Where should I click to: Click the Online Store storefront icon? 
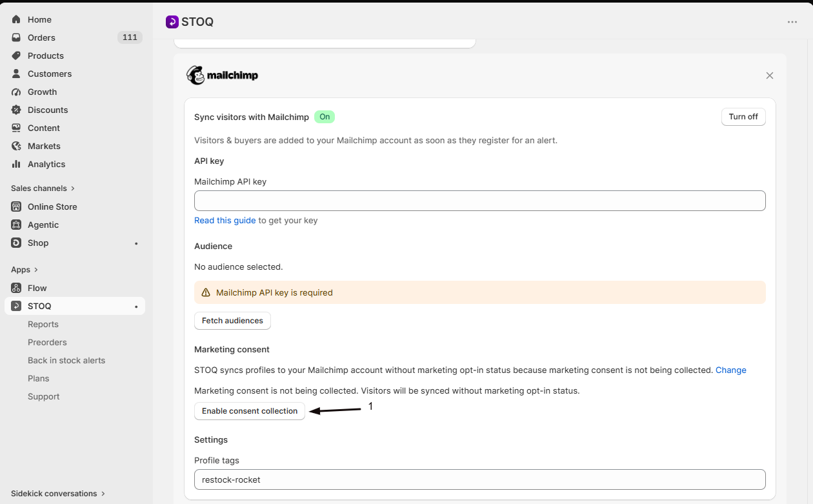[x=16, y=207]
